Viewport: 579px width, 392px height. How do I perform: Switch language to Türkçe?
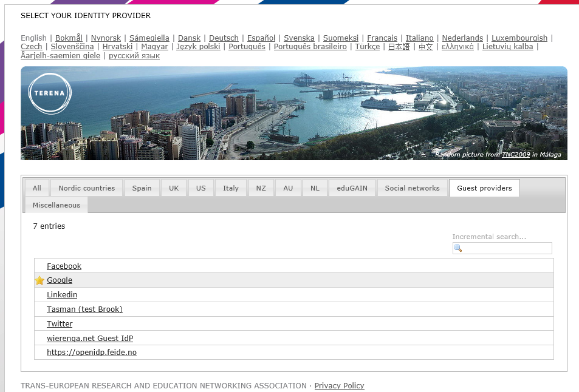click(x=368, y=47)
